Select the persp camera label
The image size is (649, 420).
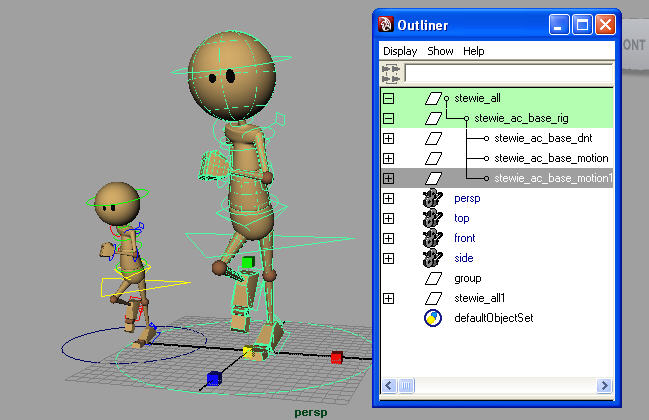point(467,199)
